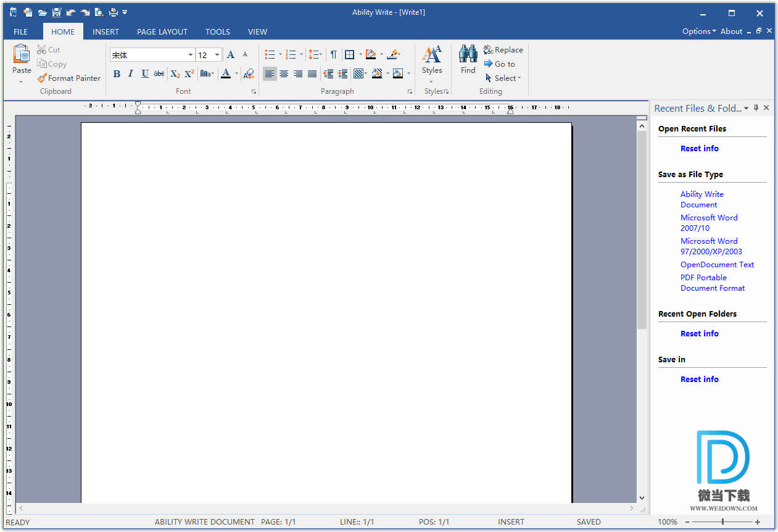
Task: Open the line spacing dropdown
Action: point(315,55)
